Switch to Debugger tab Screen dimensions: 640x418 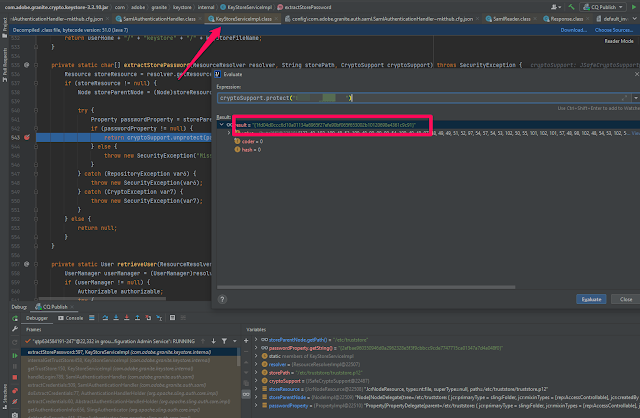coord(37,318)
